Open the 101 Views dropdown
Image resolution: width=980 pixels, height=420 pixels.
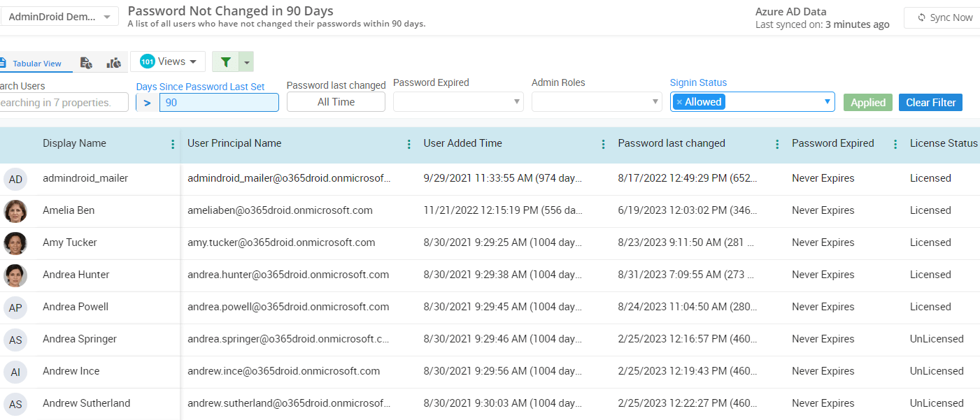pyautogui.click(x=168, y=61)
